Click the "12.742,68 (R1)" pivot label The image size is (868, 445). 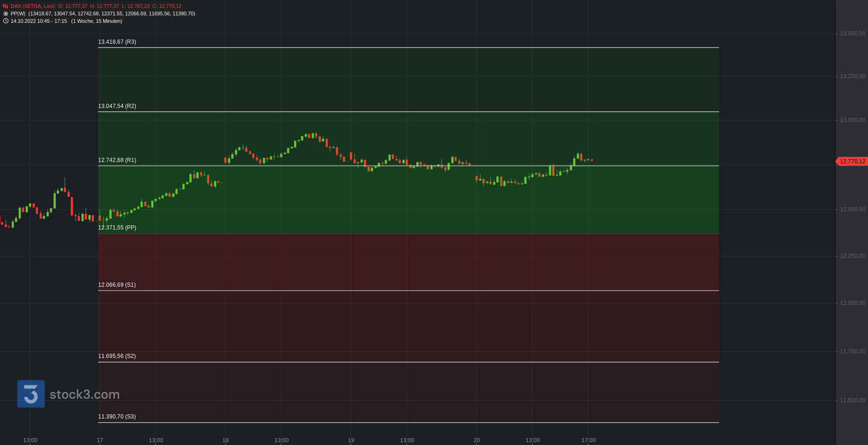(117, 160)
